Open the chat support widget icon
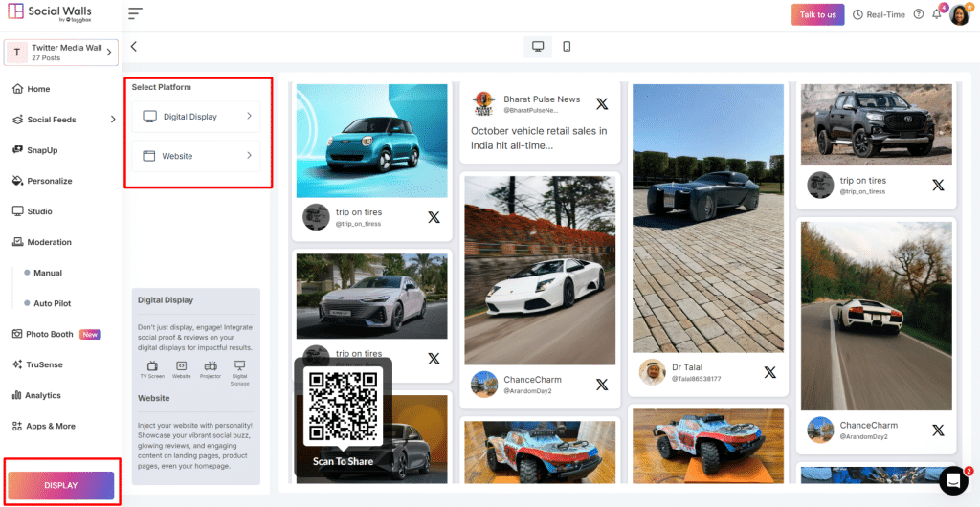Viewport: 980px width, 507px height. click(953, 479)
